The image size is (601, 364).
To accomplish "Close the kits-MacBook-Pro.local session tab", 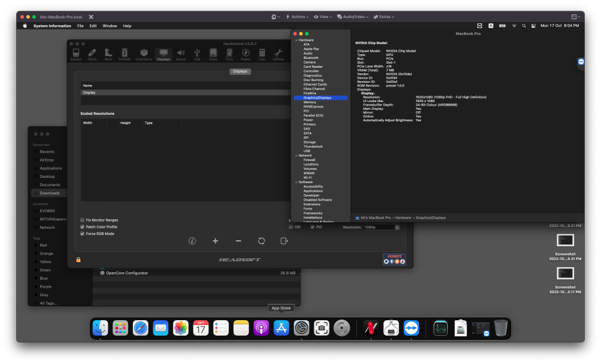I will [x=91, y=17].
